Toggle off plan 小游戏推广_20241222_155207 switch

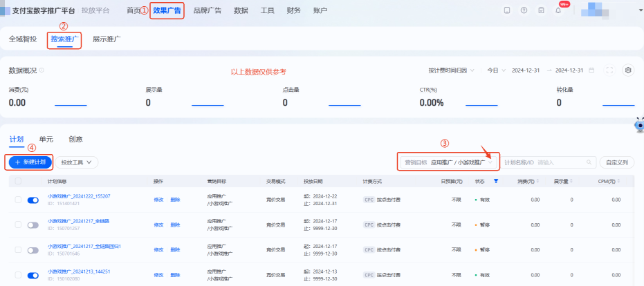pos(33,200)
